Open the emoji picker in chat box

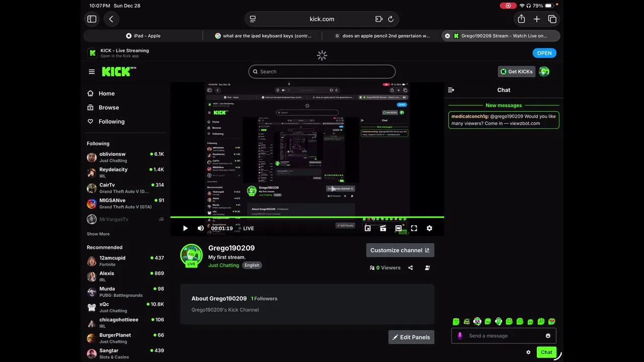[548, 336]
